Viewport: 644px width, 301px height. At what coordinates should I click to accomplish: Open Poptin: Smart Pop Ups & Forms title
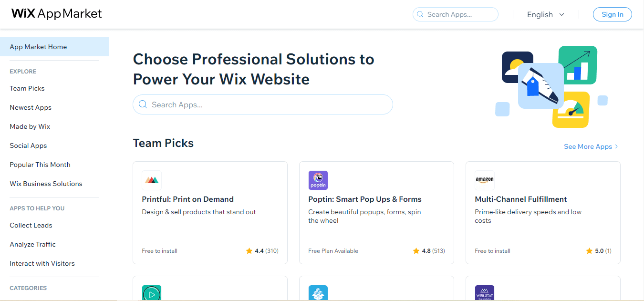coord(365,199)
